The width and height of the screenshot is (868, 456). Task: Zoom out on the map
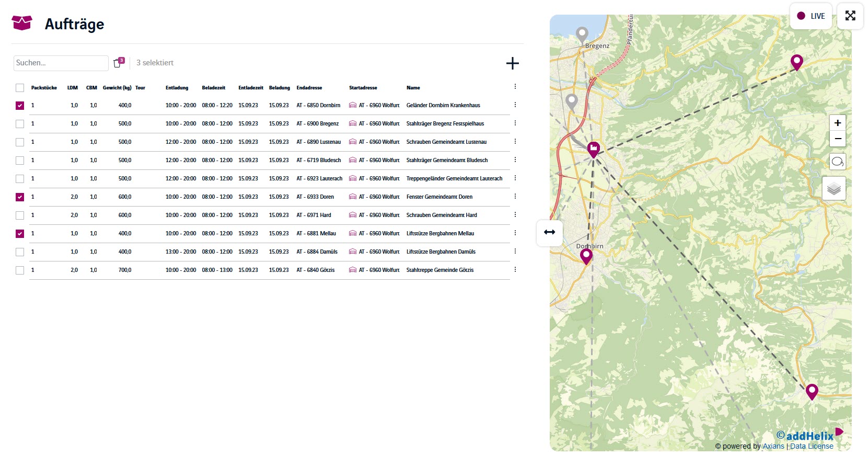pos(837,139)
